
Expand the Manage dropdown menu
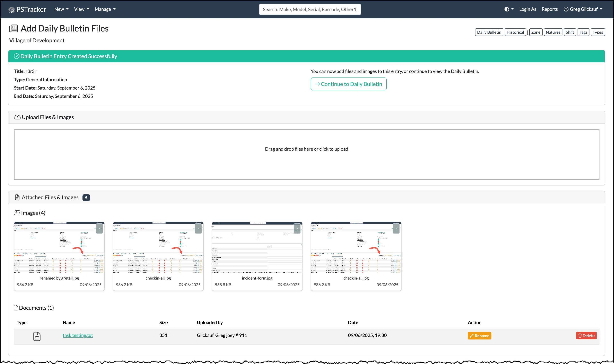[105, 9]
